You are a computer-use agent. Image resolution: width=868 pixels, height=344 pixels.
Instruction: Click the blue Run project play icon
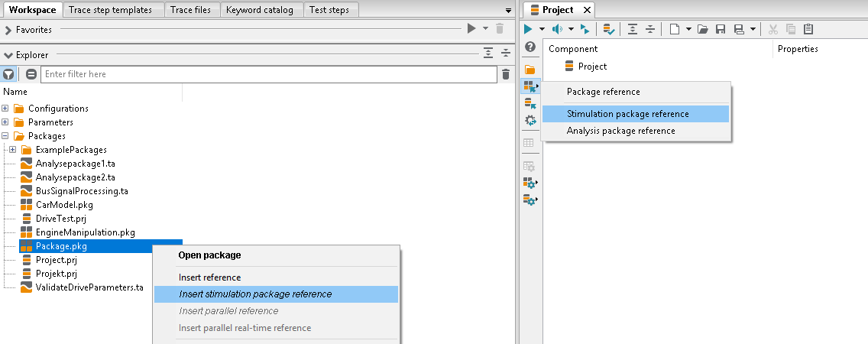(x=528, y=29)
